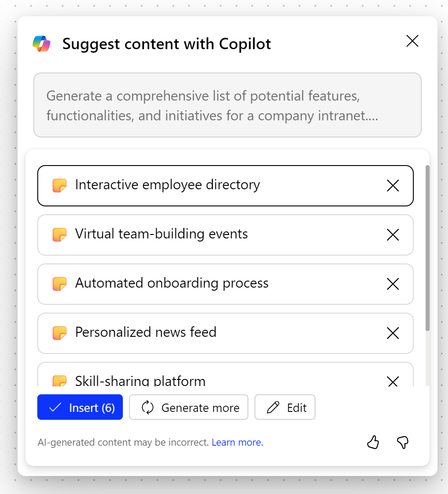Image resolution: width=448 pixels, height=494 pixels.
Task: Remove the Virtual team-building events suggestion
Action: pos(393,235)
